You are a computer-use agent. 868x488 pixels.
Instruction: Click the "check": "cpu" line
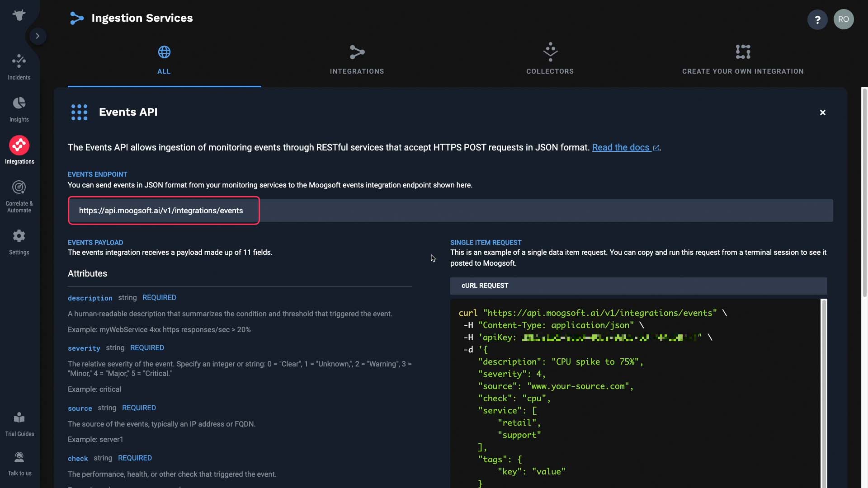point(514,398)
